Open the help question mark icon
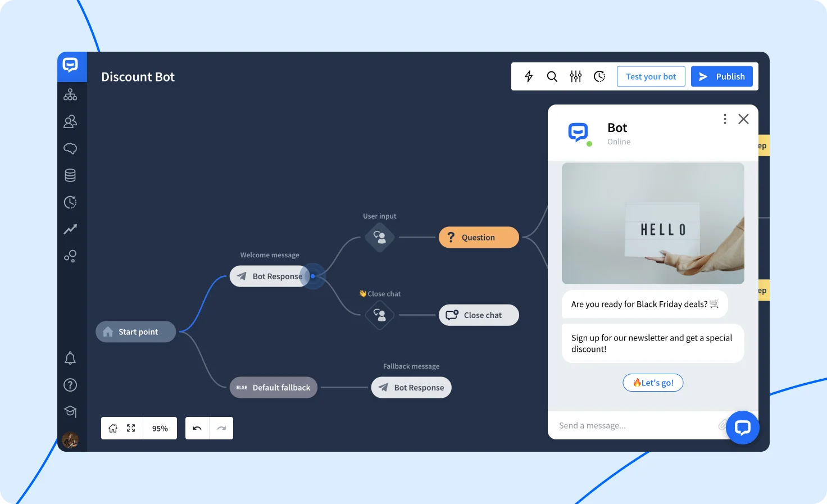 tap(70, 385)
